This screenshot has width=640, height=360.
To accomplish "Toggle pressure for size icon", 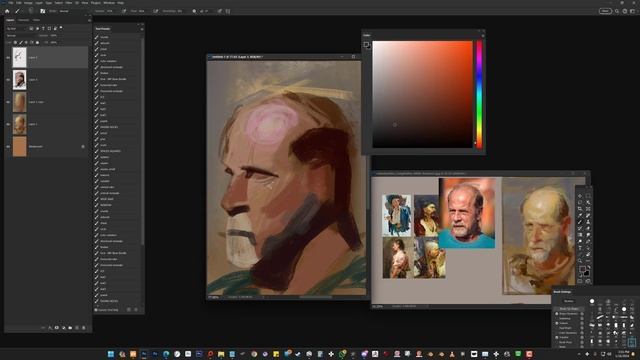I will [219, 11].
